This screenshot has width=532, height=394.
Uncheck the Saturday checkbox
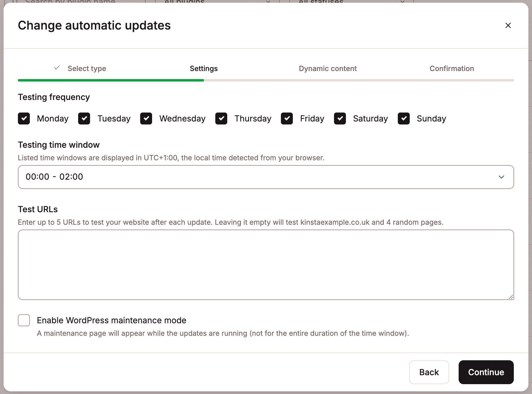tap(340, 118)
